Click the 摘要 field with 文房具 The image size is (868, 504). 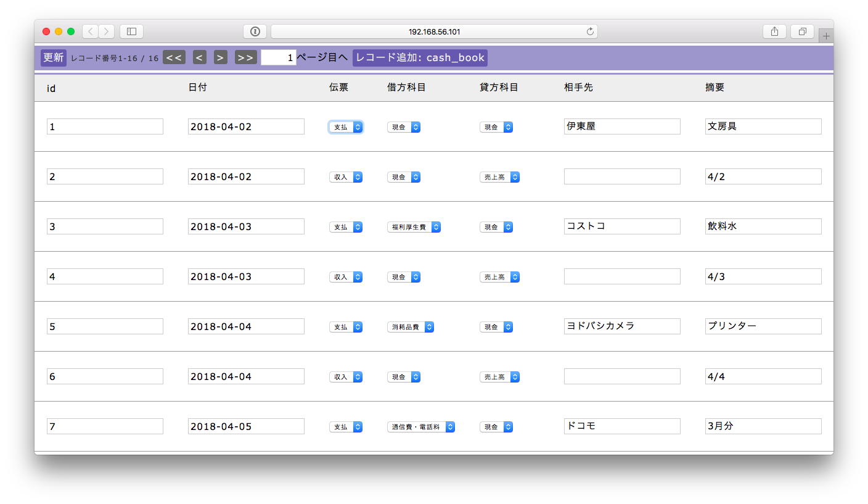763,126
